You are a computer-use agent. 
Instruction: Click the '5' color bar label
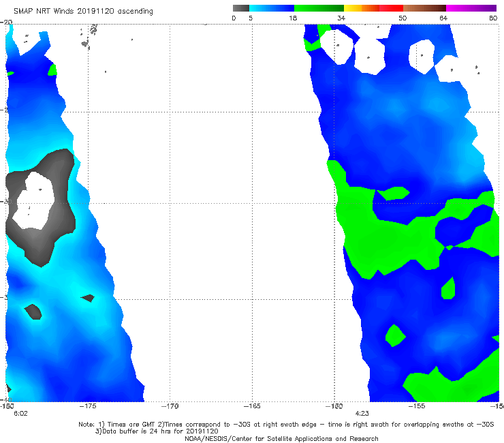coord(251,18)
